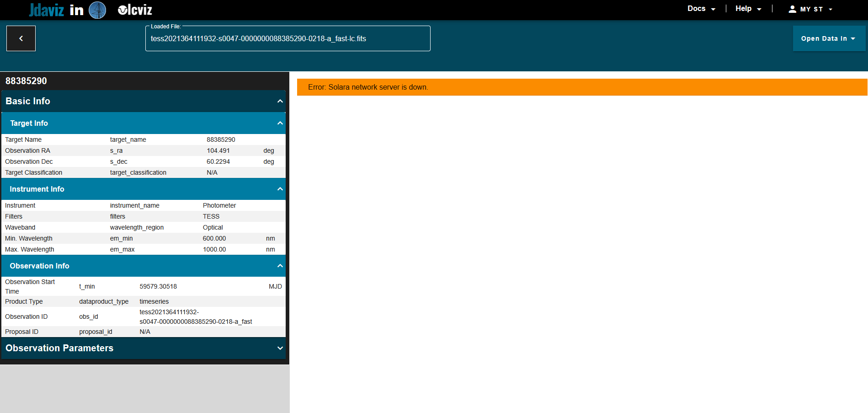Collapse the Observation Info section chevron
This screenshot has width=868, height=413.
280,266
